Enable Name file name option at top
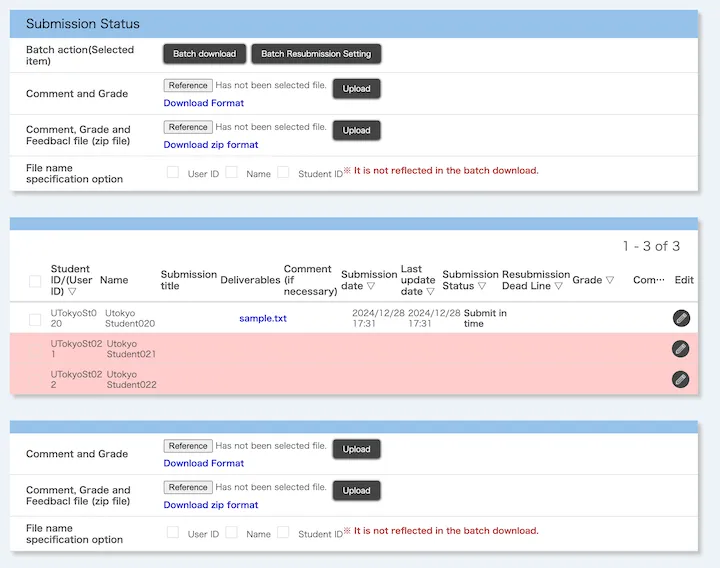The image size is (720, 568). 232,172
